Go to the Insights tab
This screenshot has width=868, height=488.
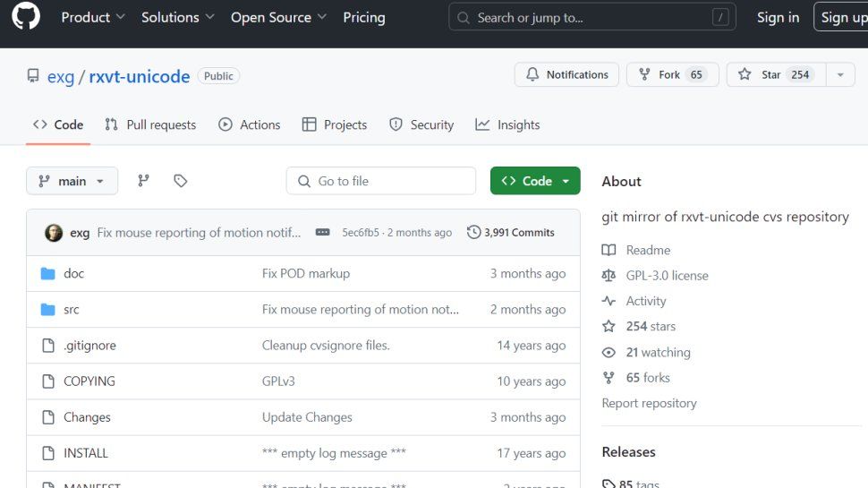507,125
